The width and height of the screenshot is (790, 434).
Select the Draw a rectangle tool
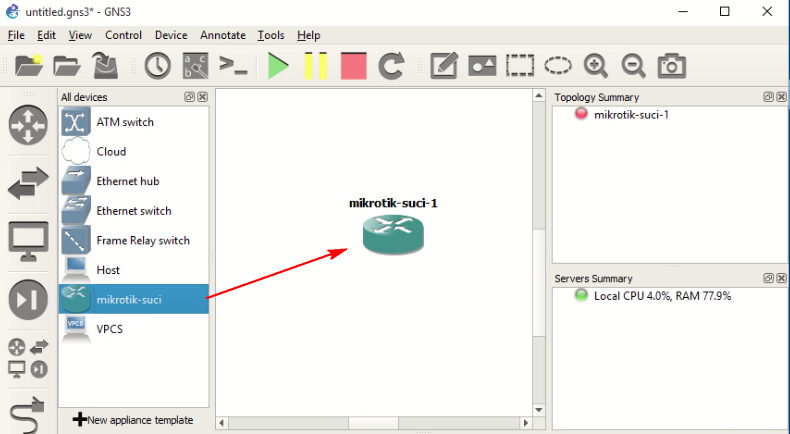tap(520, 66)
